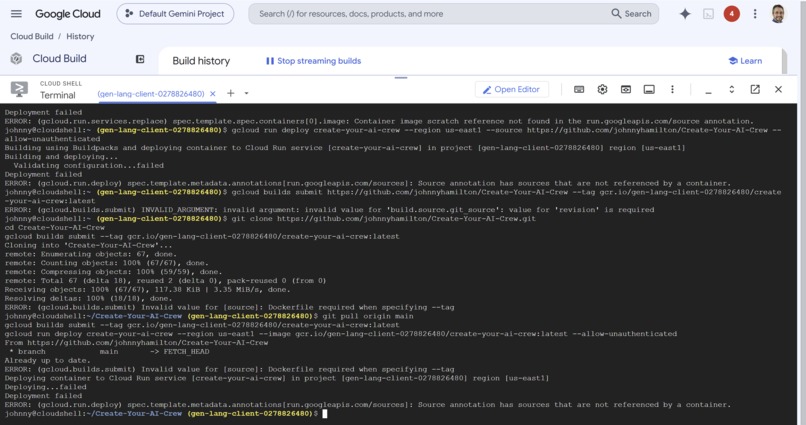Open the Gemini sparkle assistant icon
Screen dimensions: 806x425
coord(685,14)
